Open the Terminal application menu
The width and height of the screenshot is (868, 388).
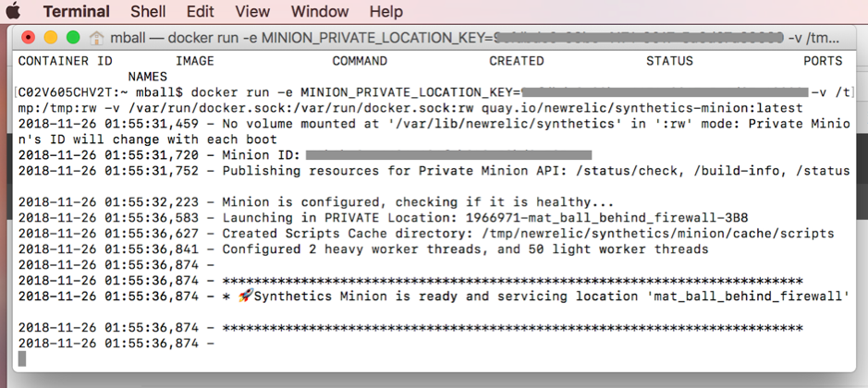(x=76, y=12)
